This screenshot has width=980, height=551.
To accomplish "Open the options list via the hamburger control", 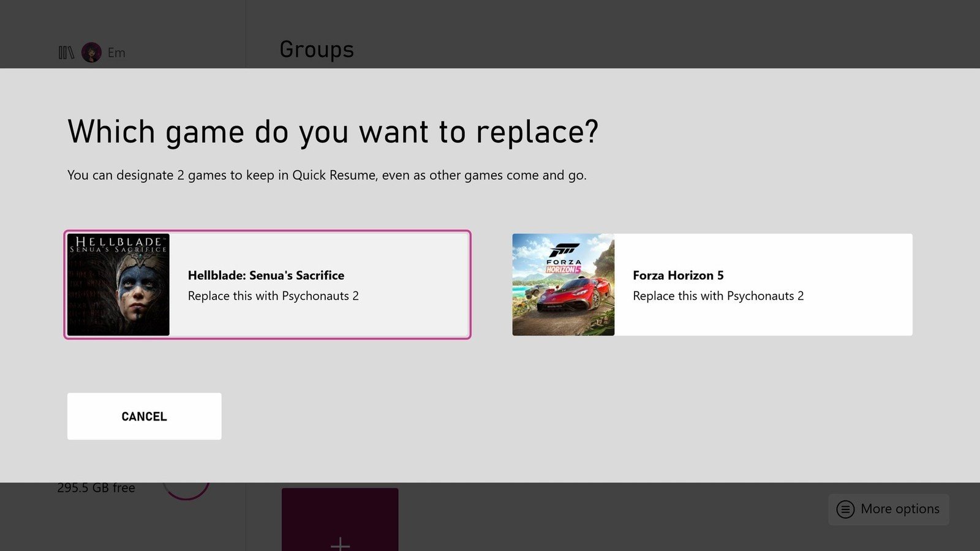I will point(846,509).
